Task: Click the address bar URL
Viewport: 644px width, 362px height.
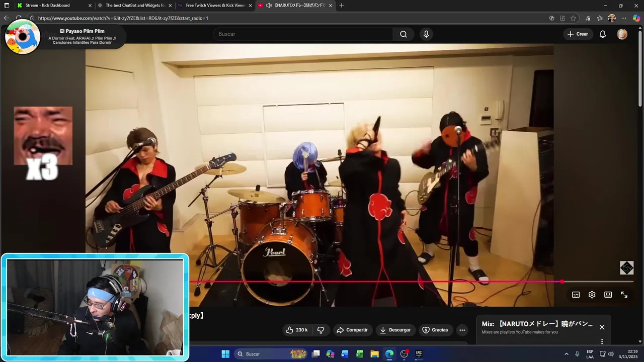Action: (123, 18)
